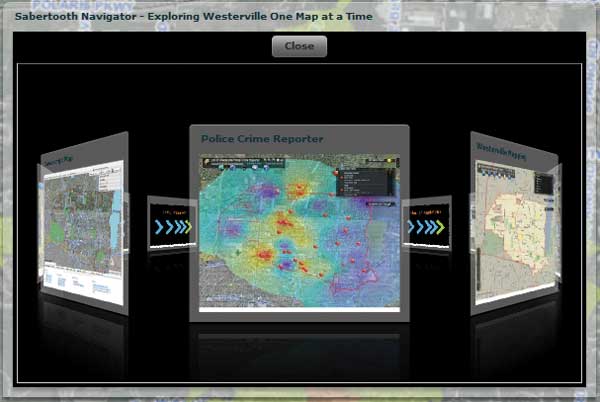Screen dimensions: 600x402
Task: Click the Sabertooth Navigator window title
Action: (x=194, y=16)
